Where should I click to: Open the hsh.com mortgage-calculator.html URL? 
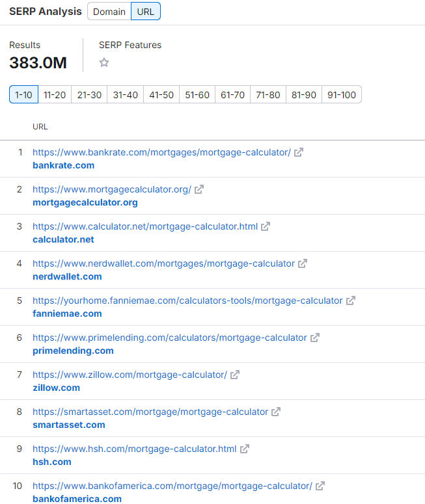pos(135,449)
